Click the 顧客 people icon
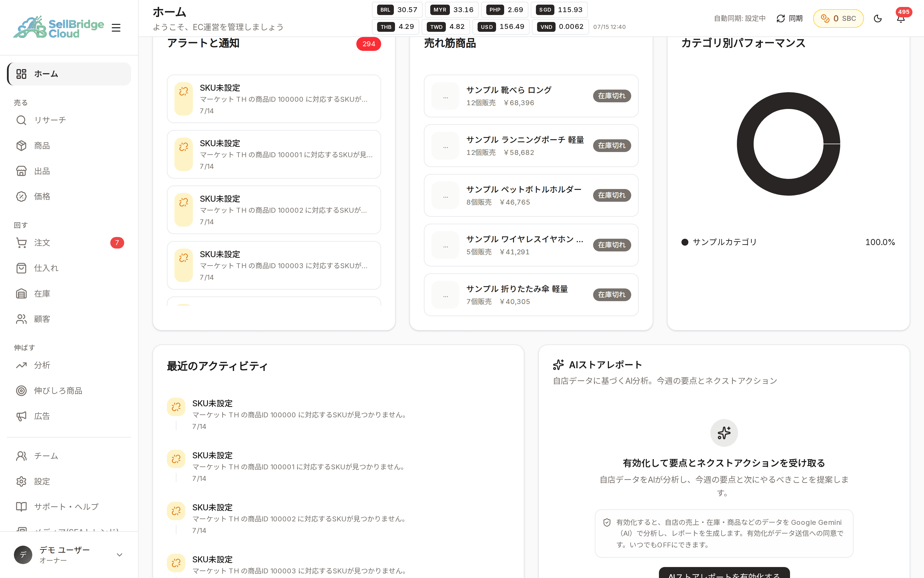Viewport: 924px width, 578px height. [x=21, y=319]
